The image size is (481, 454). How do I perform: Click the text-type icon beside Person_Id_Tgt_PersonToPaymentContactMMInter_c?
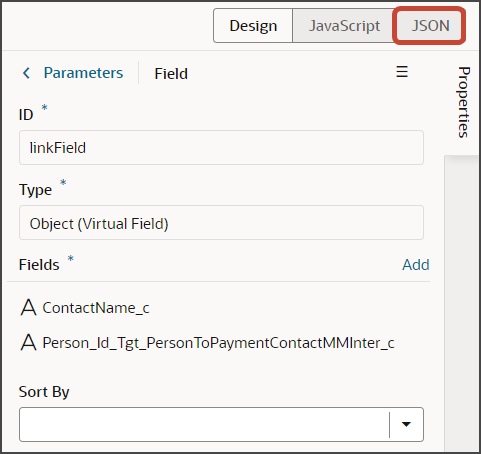click(x=28, y=342)
